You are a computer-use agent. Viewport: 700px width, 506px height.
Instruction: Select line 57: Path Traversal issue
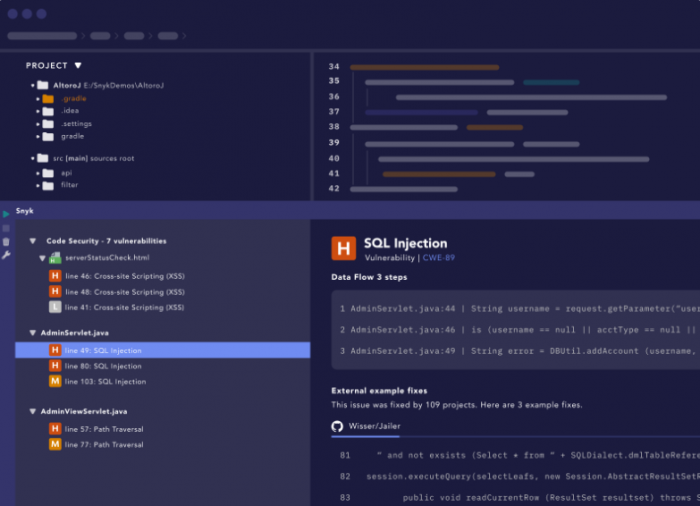pos(104,429)
